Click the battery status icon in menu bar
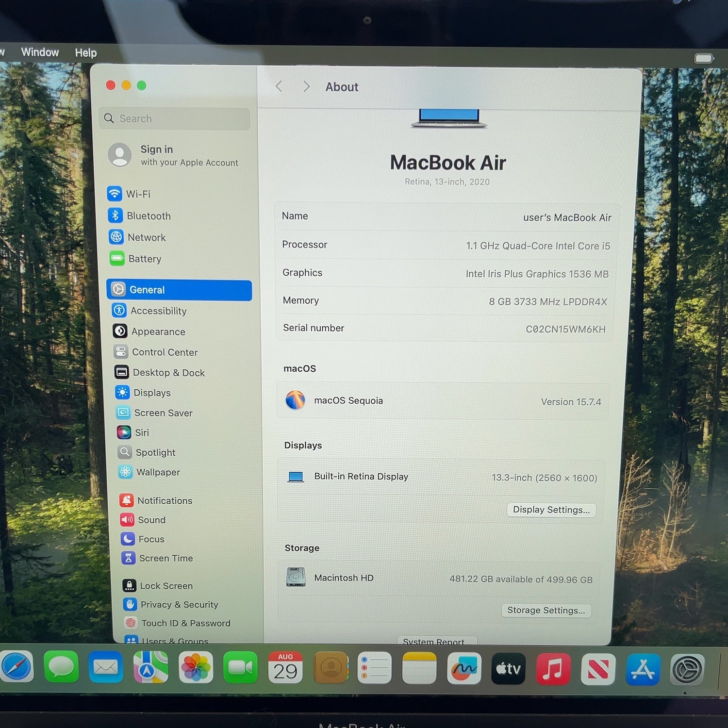The width and height of the screenshot is (728, 728). [704, 59]
